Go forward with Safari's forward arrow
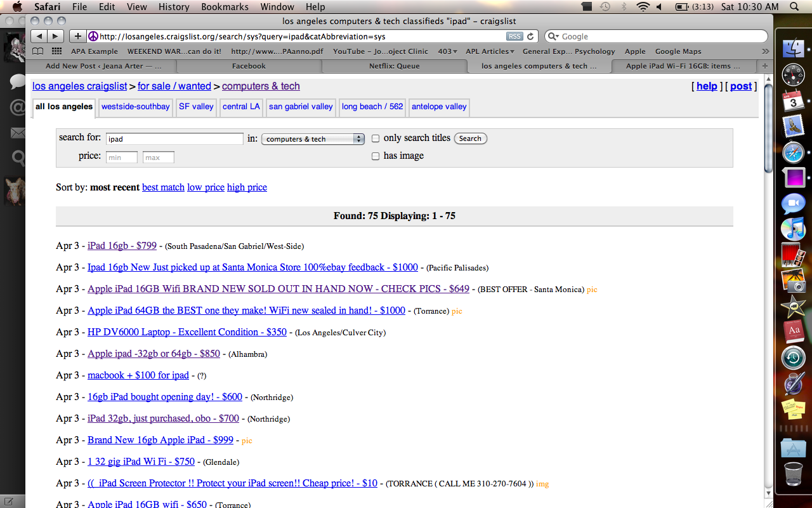Image resolution: width=812 pixels, height=508 pixels. coord(55,36)
